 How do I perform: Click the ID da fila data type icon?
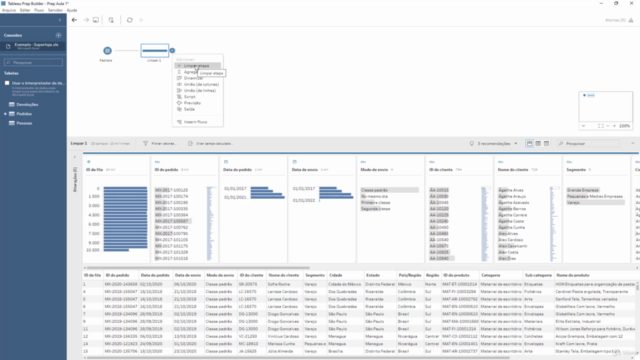coord(89,162)
